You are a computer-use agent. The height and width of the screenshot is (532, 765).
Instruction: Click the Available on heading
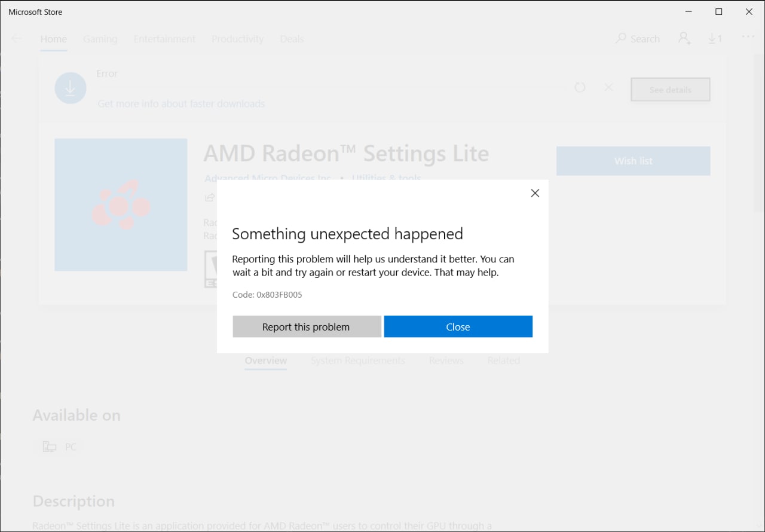[76, 415]
